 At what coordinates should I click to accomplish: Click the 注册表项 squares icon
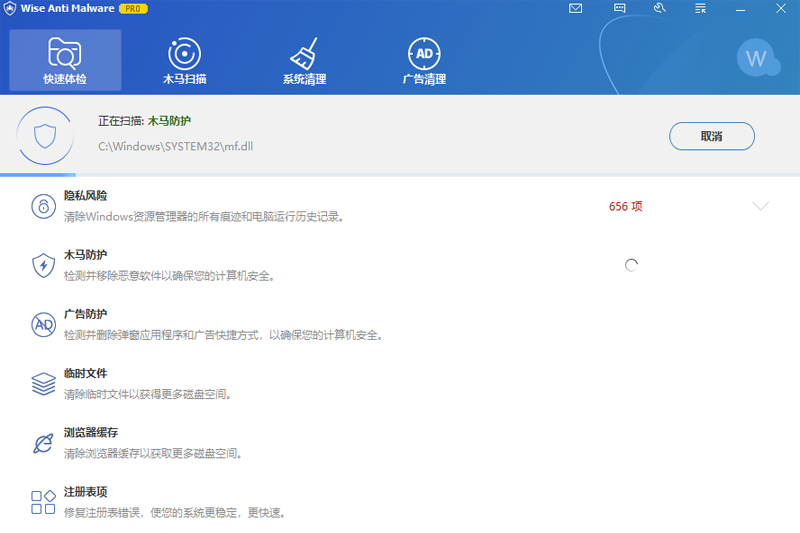tap(43, 502)
